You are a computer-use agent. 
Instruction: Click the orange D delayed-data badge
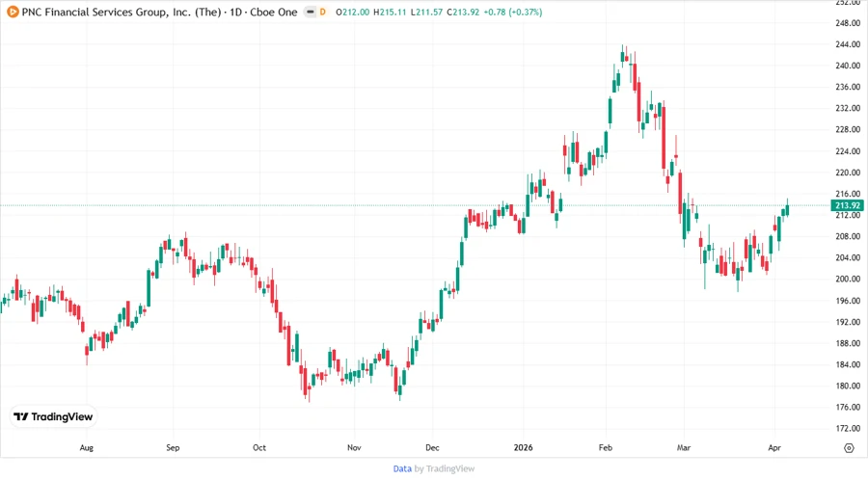[x=323, y=13]
